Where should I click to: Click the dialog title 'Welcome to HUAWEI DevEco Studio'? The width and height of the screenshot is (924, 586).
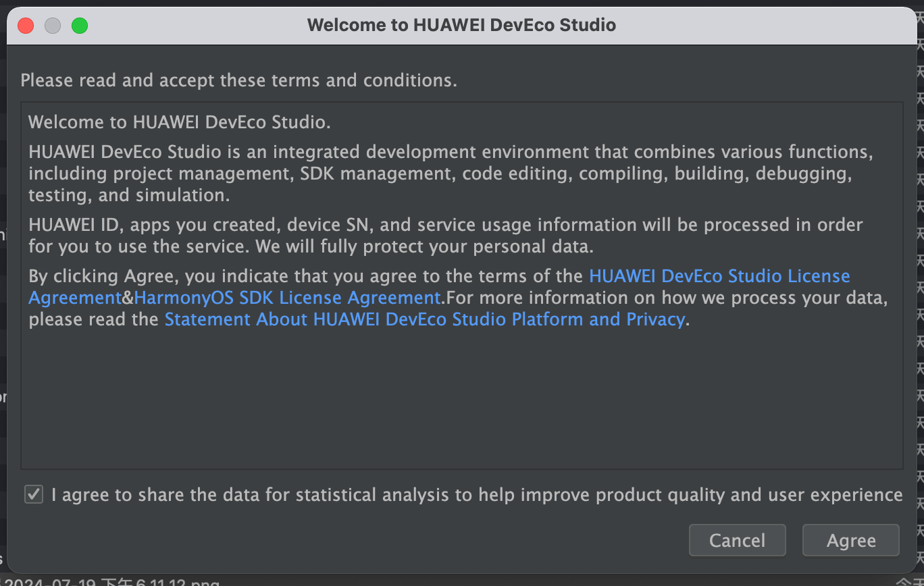coord(461,26)
